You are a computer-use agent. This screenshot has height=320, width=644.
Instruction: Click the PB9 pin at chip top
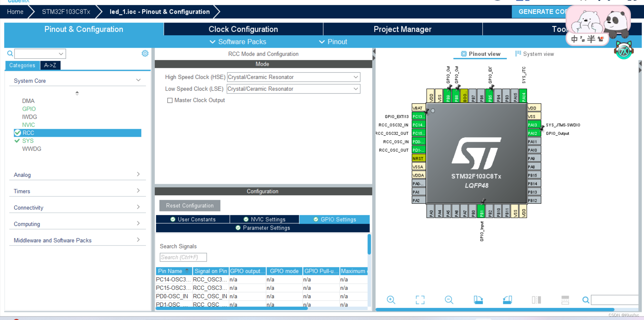448,96
